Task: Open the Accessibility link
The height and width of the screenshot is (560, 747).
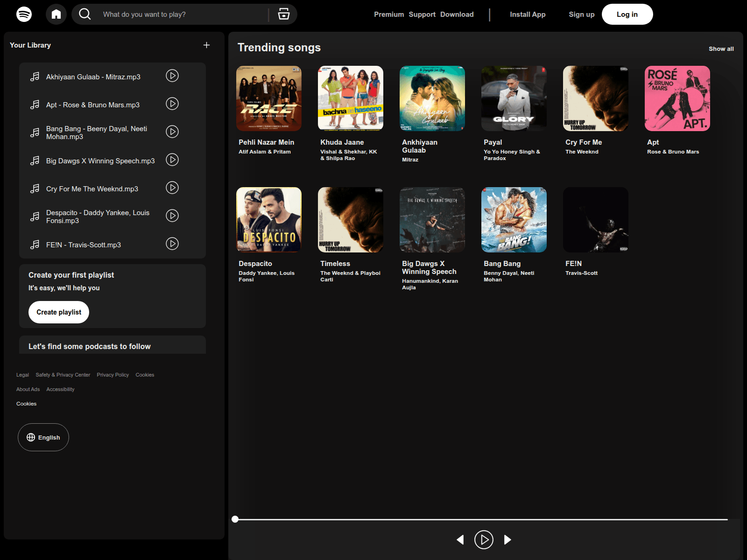Action: tap(60, 389)
